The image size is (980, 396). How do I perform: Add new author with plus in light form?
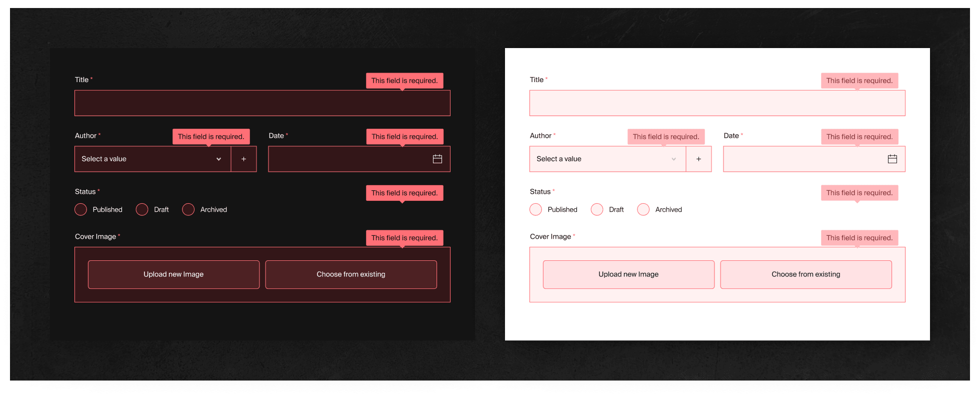[699, 159]
